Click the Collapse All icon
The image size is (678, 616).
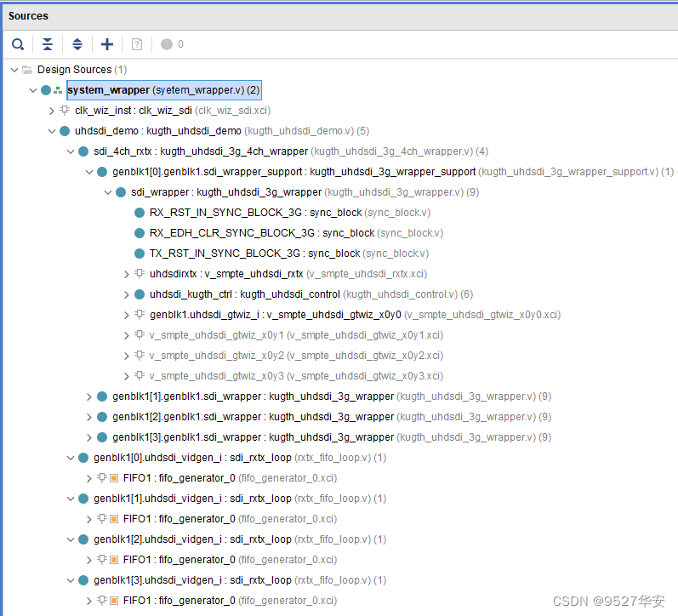pos(48,44)
